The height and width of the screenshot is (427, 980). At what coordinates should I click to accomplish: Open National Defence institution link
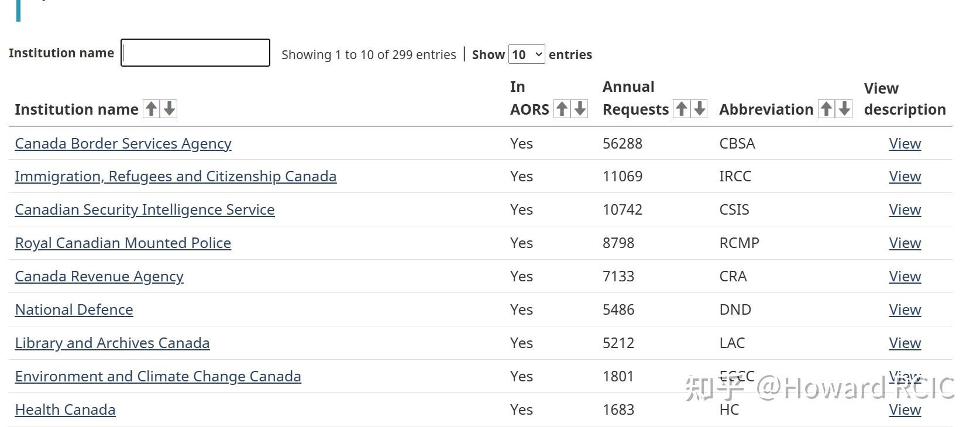point(74,309)
